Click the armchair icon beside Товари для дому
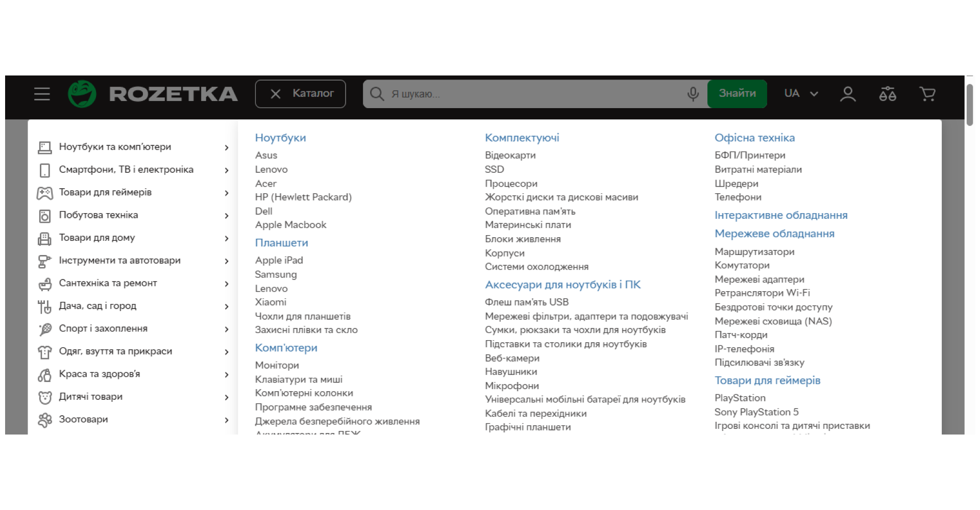 pyautogui.click(x=45, y=238)
